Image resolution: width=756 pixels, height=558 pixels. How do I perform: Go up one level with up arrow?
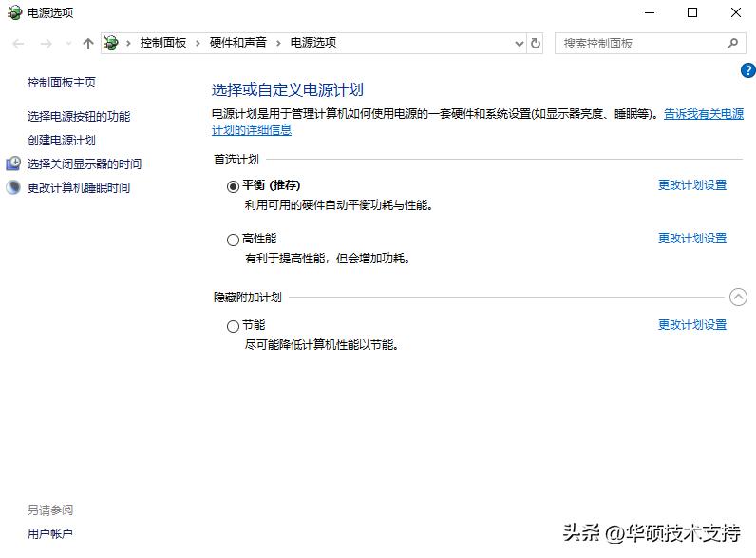coord(87,44)
